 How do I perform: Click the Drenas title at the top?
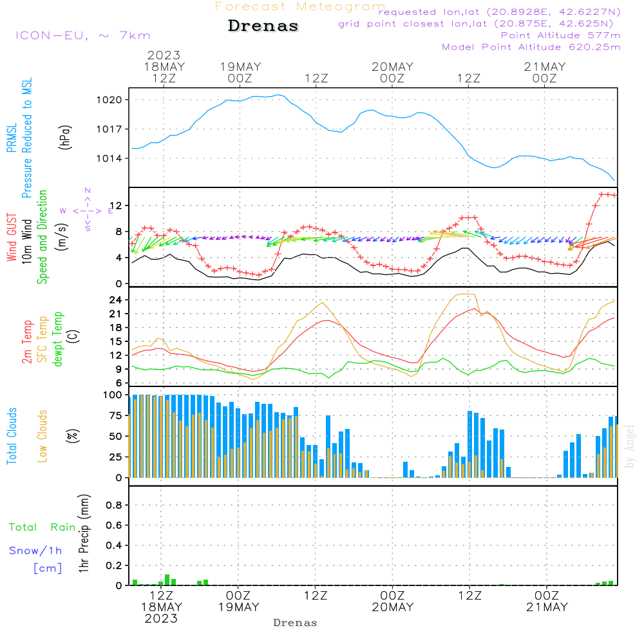[x=263, y=26]
